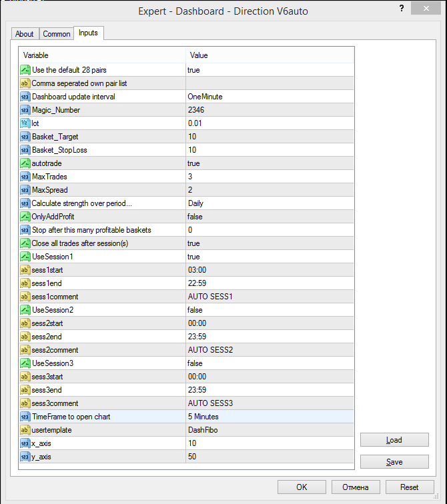Click the integer icon next to MaxTrades
The image size is (447, 504).
25,177
